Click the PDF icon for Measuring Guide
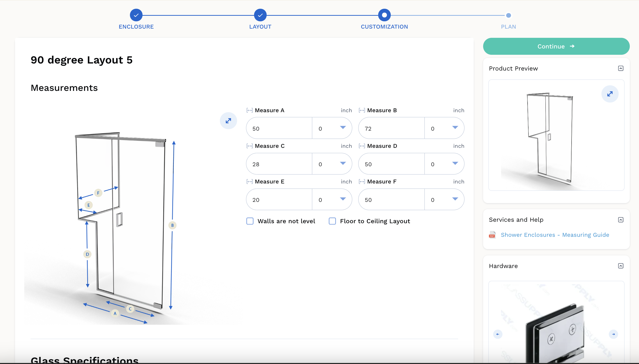 coord(492,235)
